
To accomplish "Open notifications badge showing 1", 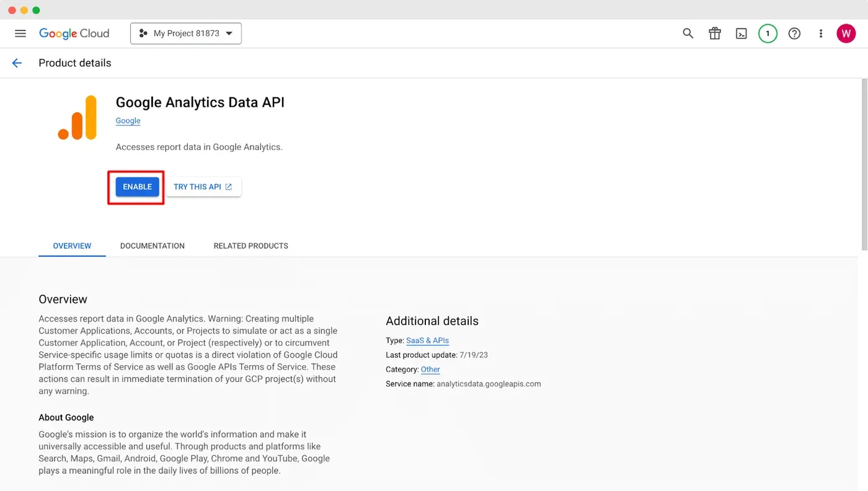I will [x=768, y=33].
